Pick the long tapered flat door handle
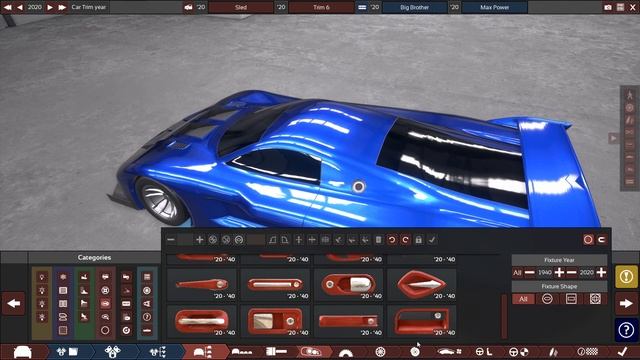Screen dimensions: 640x360 [x=202, y=284]
